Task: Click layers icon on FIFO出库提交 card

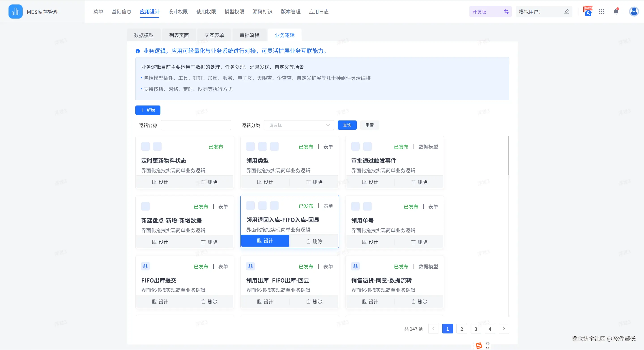Action: click(145, 266)
